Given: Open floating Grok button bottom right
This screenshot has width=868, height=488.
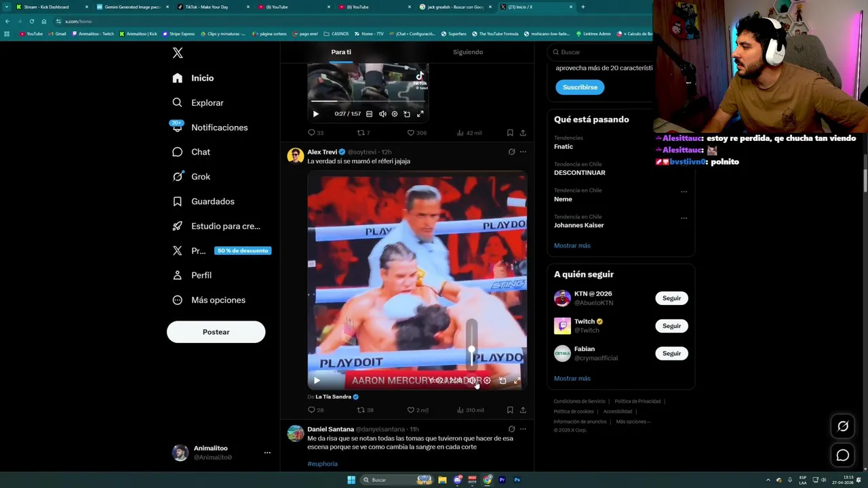Looking at the screenshot, I should coord(843,426).
